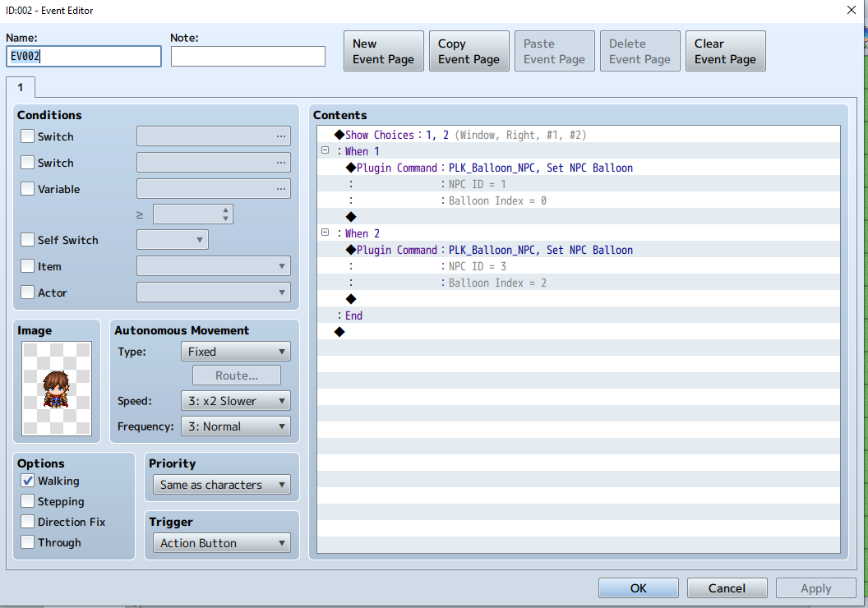Create a New Event Page

[x=384, y=51]
